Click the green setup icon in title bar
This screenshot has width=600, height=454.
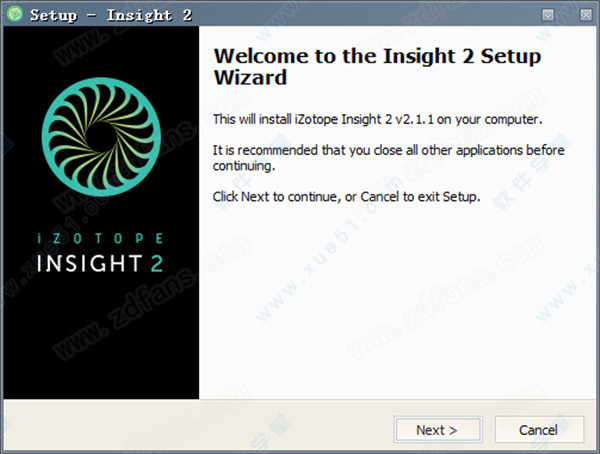click(15, 14)
